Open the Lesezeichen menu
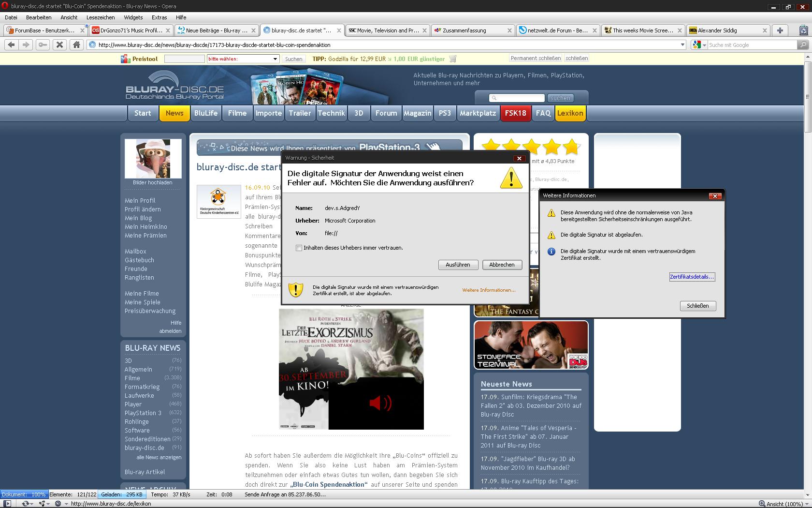This screenshot has height=508, width=812. [101, 17]
